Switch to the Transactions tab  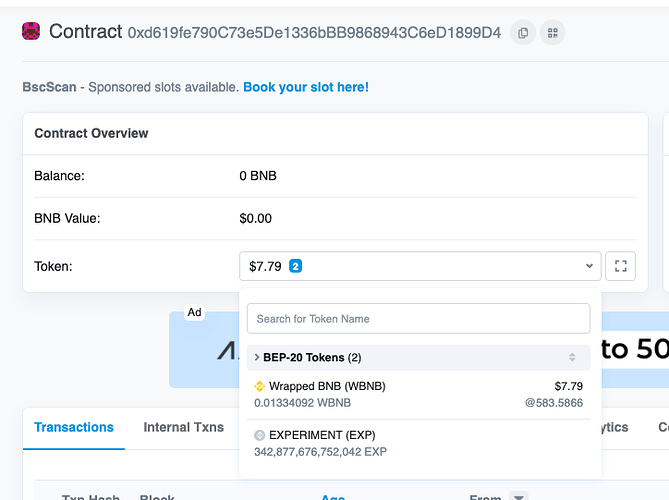pyautogui.click(x=74, y=427)
